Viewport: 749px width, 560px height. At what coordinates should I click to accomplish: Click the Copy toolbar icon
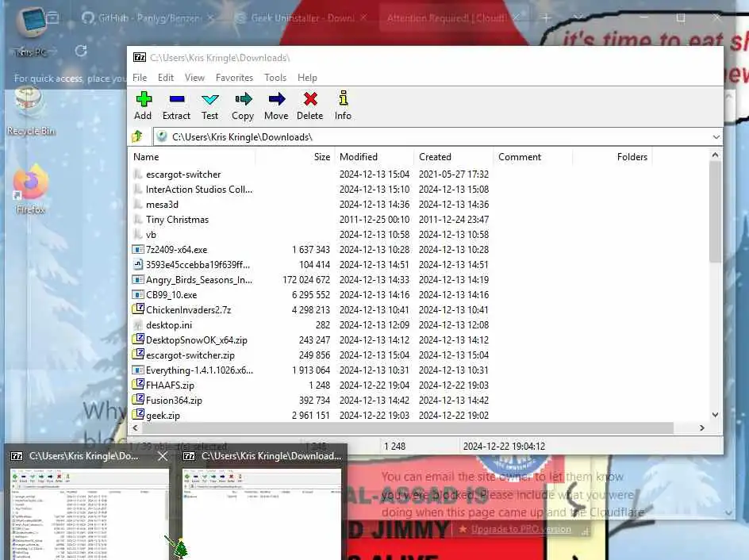tap(243, 99)
